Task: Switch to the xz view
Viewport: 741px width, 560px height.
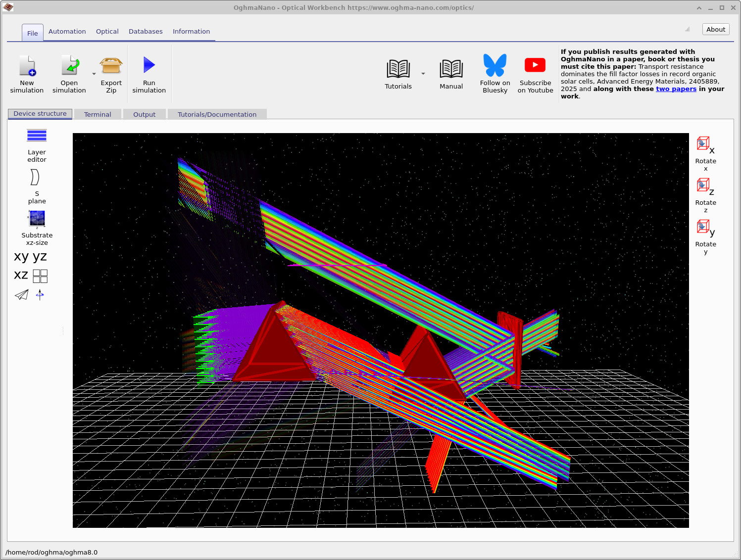Action: click(20, 275)
